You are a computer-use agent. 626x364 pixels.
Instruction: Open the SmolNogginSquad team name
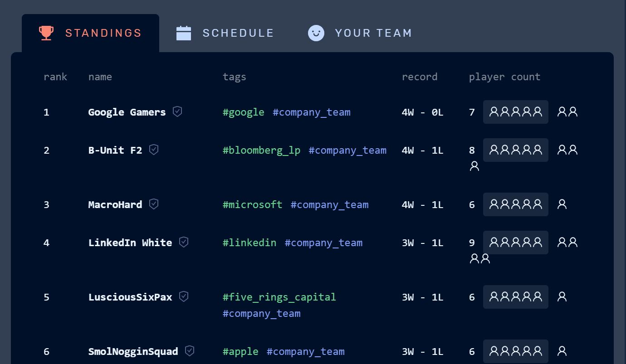[133, 352]
